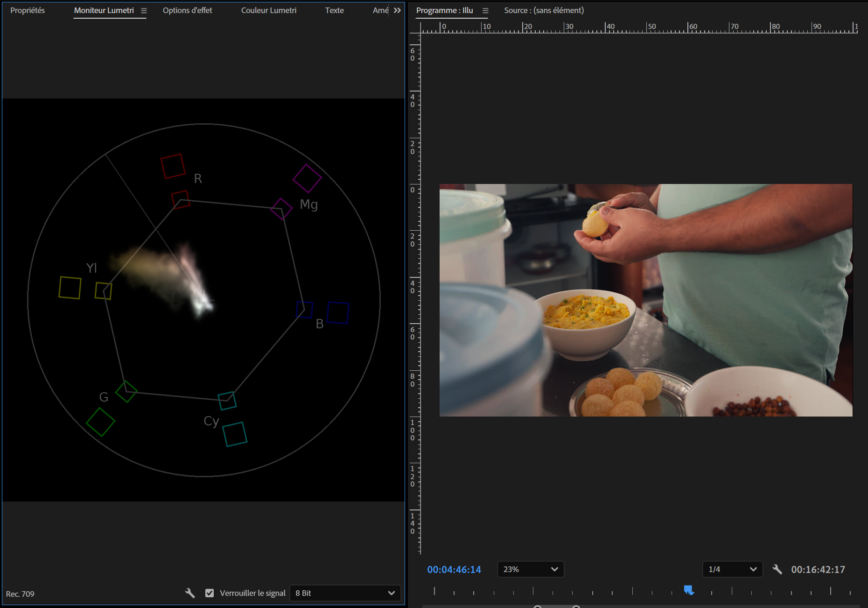
Task: Switch to Source : (sans élément) tab
Action: point(544,10)
